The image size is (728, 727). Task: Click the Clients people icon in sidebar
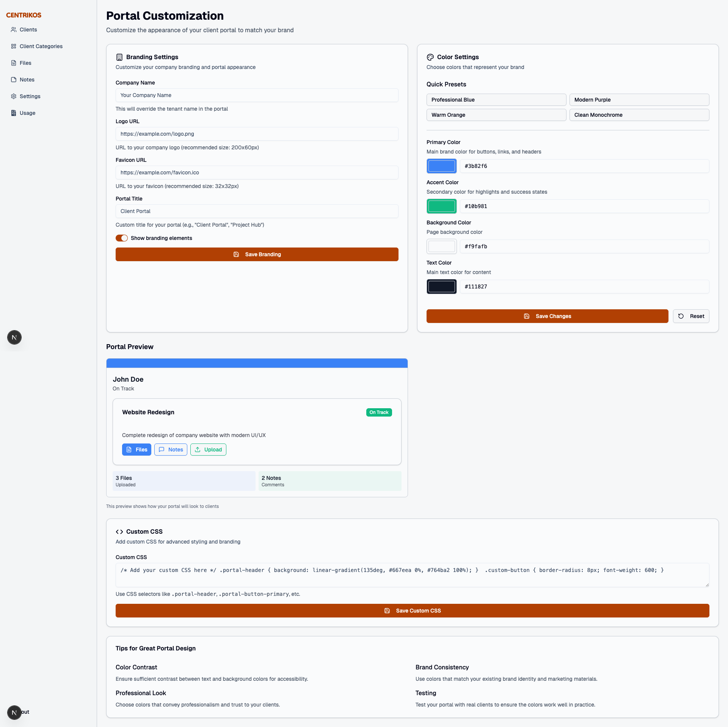pos(14,30)
